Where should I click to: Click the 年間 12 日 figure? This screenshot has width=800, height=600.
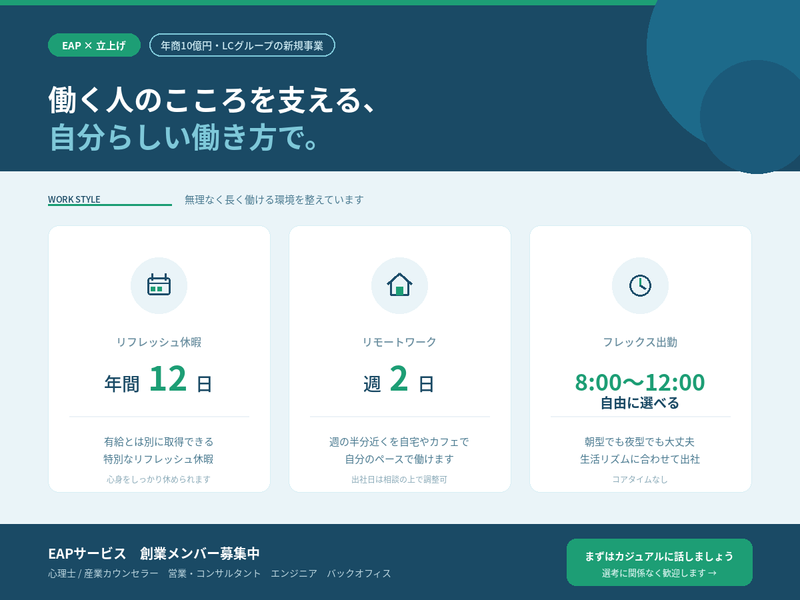tap(159, 380)
